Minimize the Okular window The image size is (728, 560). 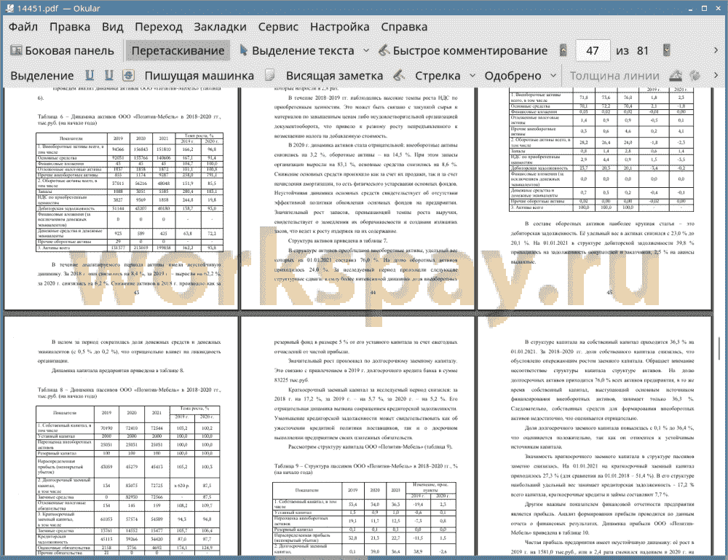point(691,8)
